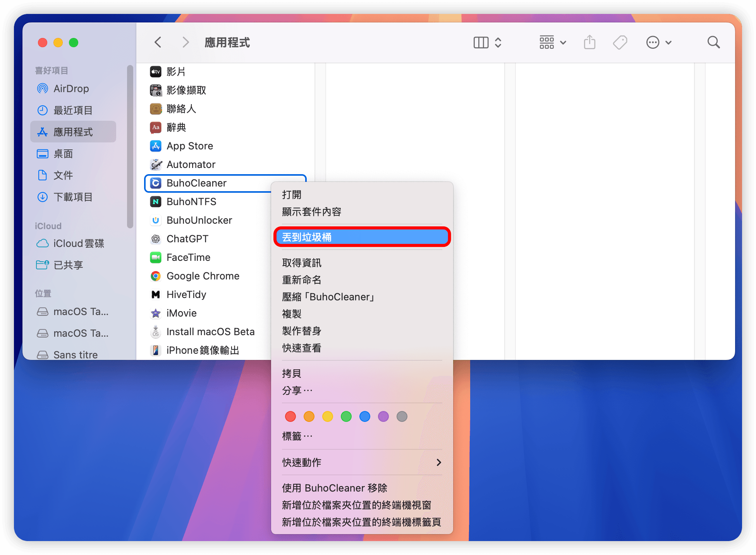The image size is (756, 555).
Task: Choose 複製 in the context menu
Action: [x=362, y=314]
